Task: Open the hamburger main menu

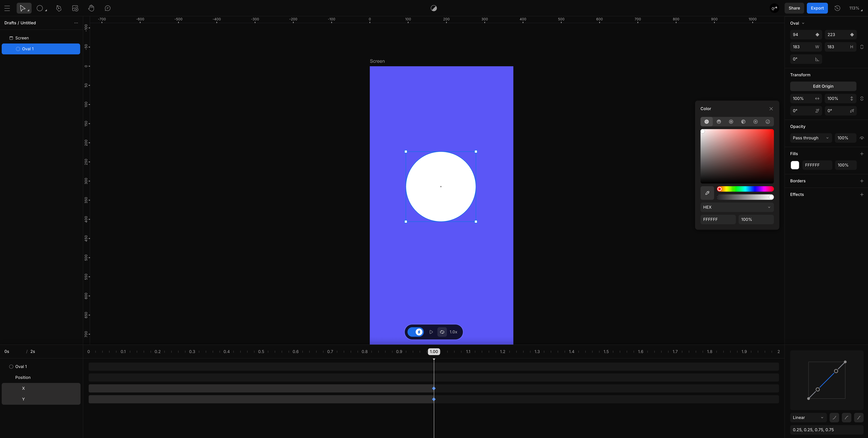Action: tap(7, 8)
